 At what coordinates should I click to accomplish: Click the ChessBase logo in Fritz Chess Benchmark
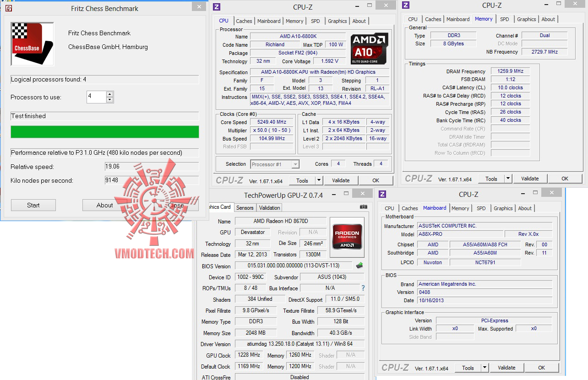point(33,44)
